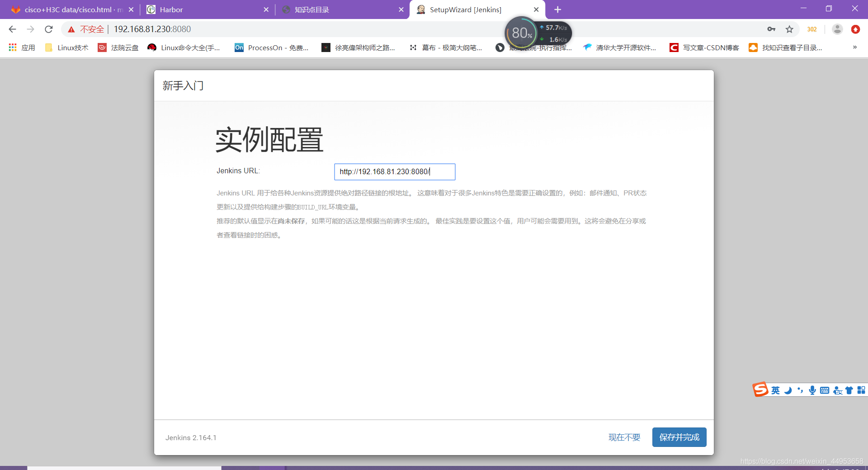This screenshot has width=868, height=470.
Task: Toggle Sogou English/Chinese mode 英
Action: click(x=776, y=390)
